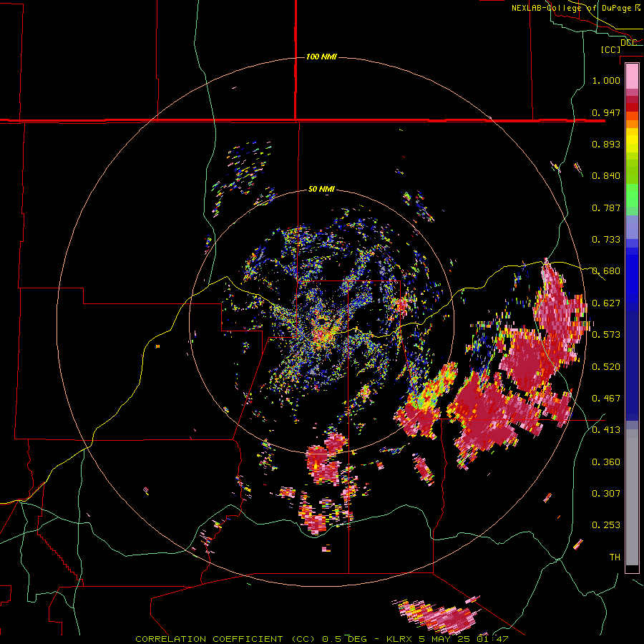This screenshot has width=644, height=644.
Task: Click the 0.360 legend value
Action: 606,462
